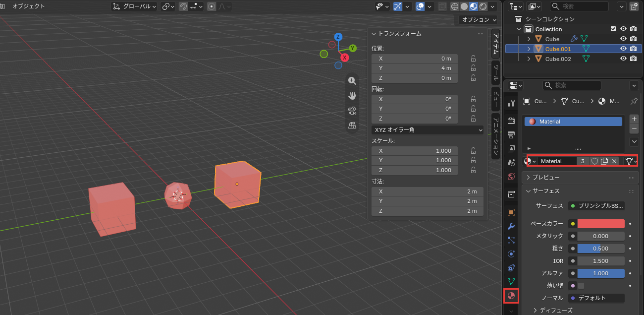644x315 pixels.
Task: Enable the 薄い壁 checkbox
Action: point(581,286)
